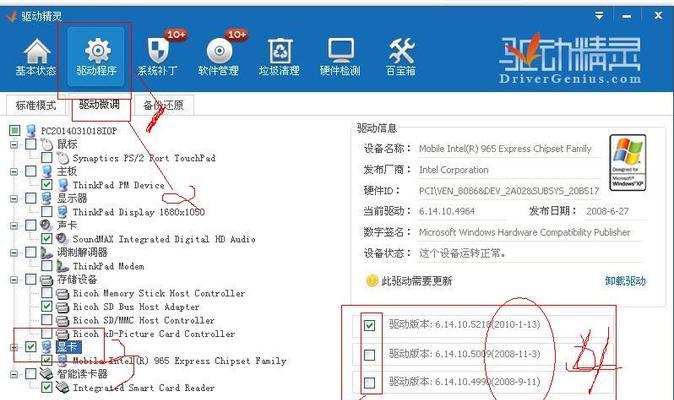Click the icon beside Ricoh SD Bus Host Adapter
Image resolution: width=674 pixels, height=400 pixels.
(63, 307)
